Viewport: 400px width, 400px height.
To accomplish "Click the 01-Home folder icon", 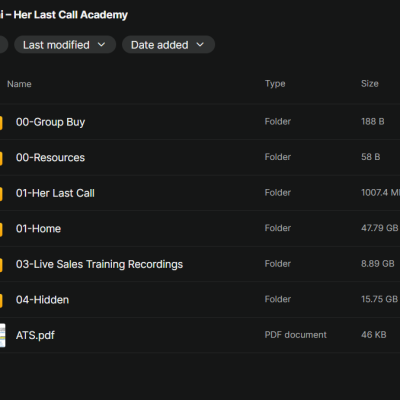I will tap(1, 229).
